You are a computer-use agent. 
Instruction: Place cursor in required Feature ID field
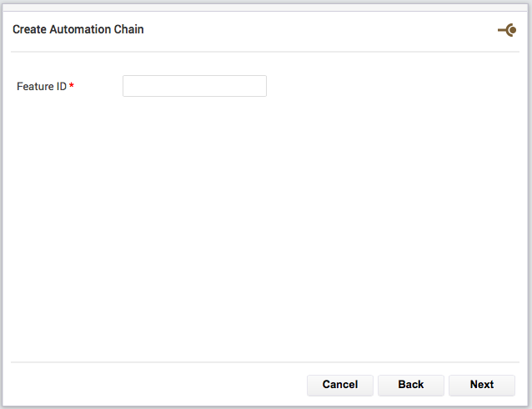point(194,86)
